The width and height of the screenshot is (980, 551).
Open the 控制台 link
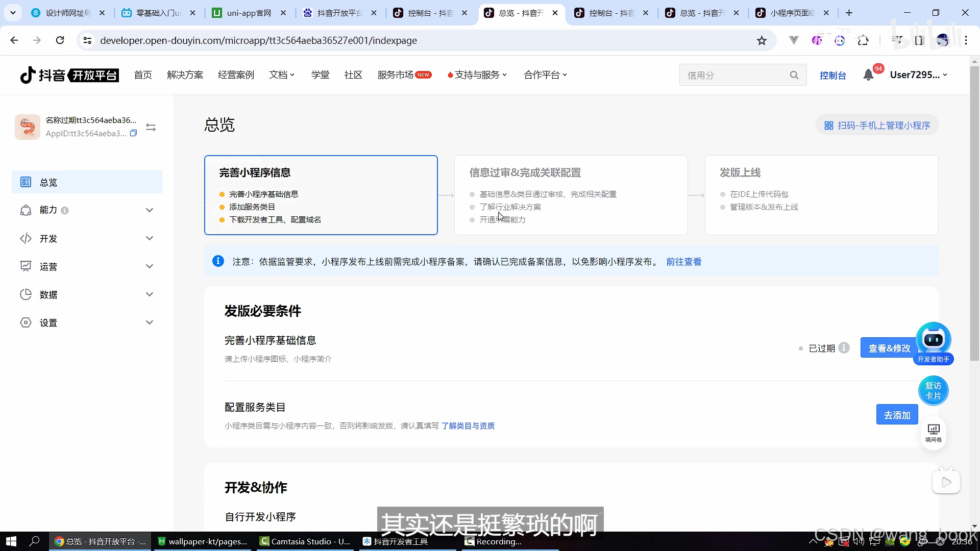(x=832, y=76)
